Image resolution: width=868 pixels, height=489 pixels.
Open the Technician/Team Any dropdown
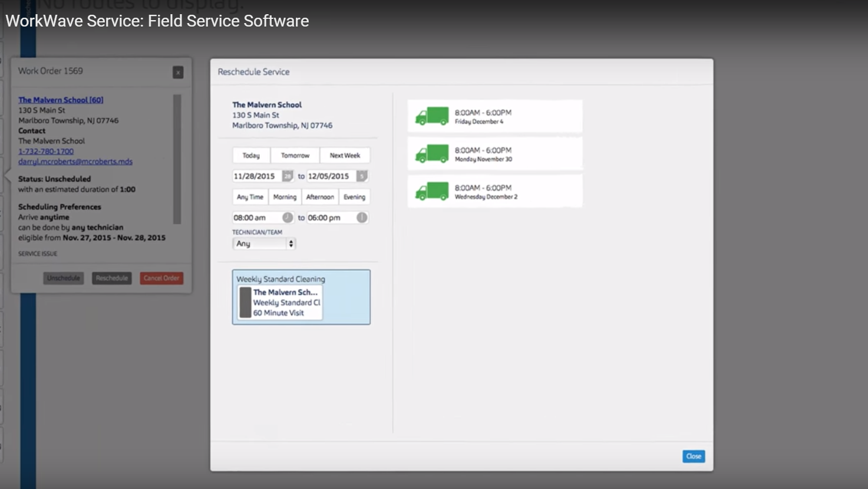263,243
